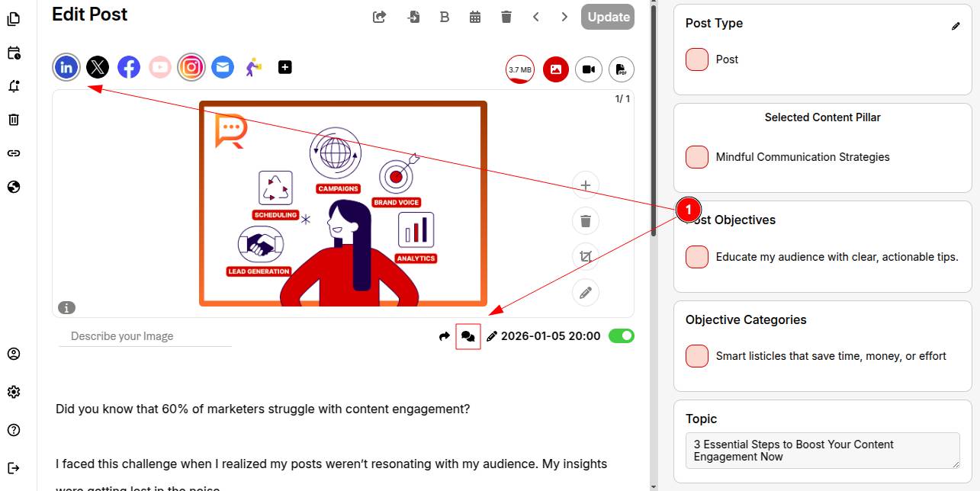This screenshot has width=980, height=491.
Task: Check Mindful Communication Strategies box
Action: tap(697, 157)
